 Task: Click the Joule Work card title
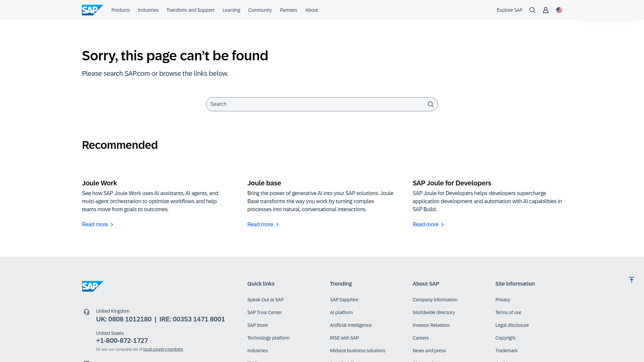click(99, 183)
